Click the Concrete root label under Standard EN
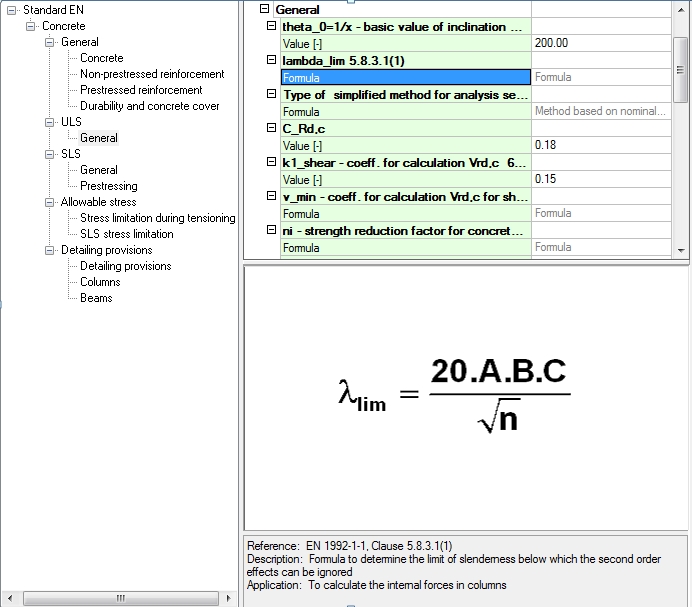 pos(64,26)
